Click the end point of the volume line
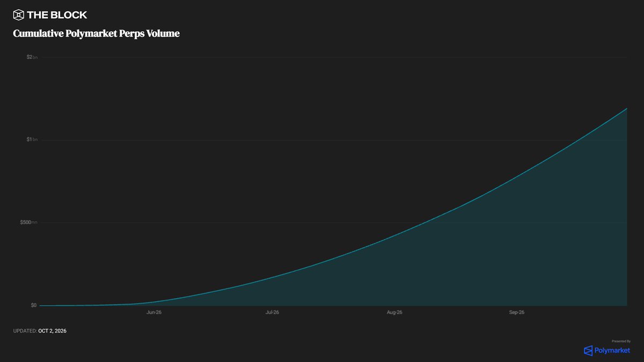 coord(626,109)
